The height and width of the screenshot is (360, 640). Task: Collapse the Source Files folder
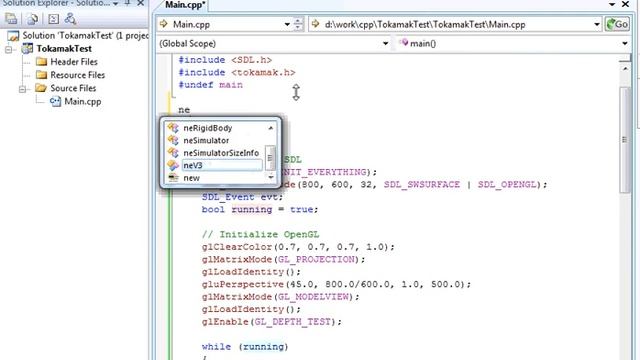22,89
